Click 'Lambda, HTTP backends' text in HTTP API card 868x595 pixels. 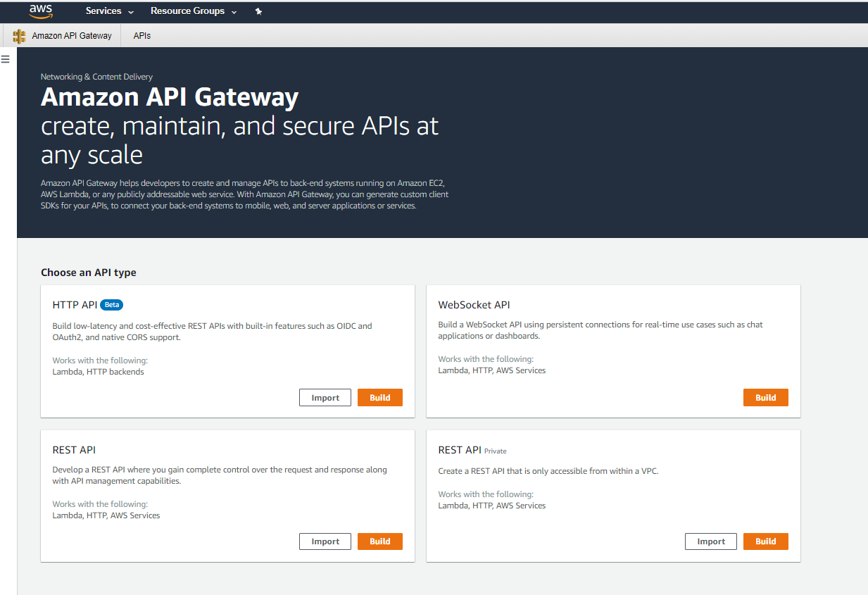coord(98,372)
